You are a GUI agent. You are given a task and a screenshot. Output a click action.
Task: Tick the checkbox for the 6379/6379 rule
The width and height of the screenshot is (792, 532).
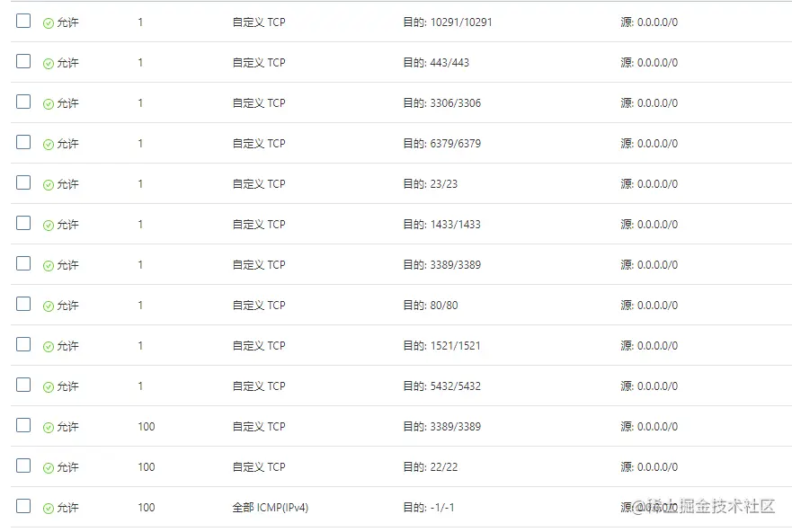23,142
